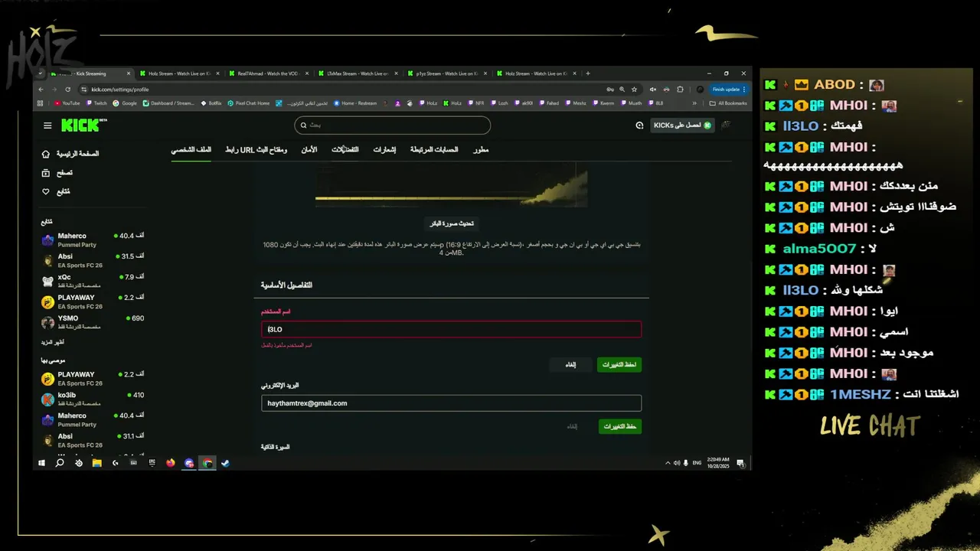The height and width of the screenshot is (551, 980).
Task: Open the Twitch bookmark
Action: click(x=97, y=103)
